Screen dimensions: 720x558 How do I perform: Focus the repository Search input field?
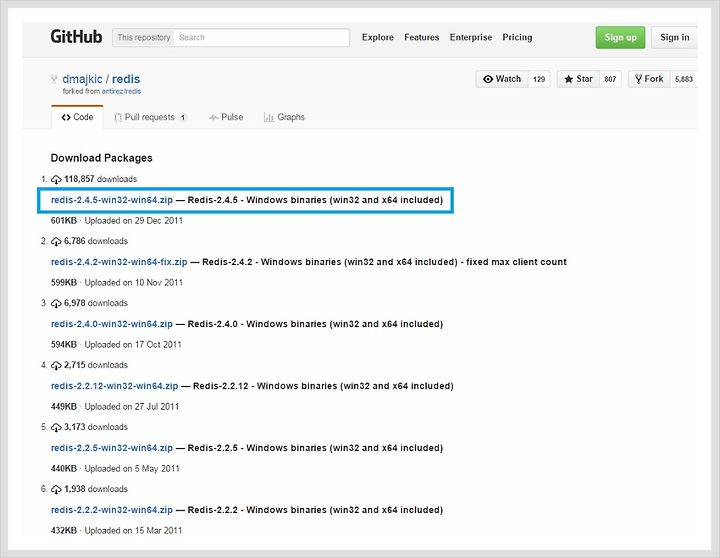[261, 37]
